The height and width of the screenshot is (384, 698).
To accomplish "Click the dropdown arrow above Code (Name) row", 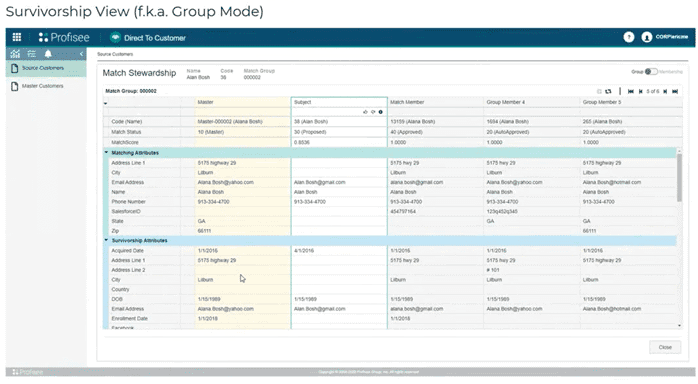I will (x=106, y=104).
